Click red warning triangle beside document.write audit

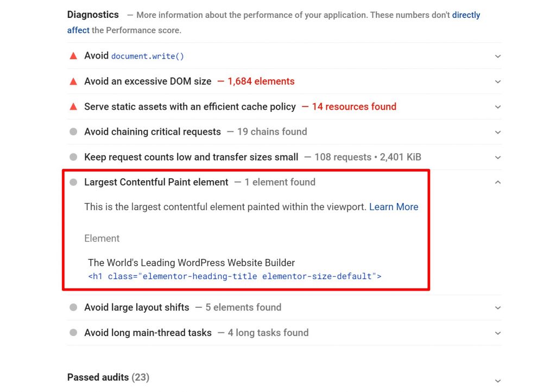73,56
